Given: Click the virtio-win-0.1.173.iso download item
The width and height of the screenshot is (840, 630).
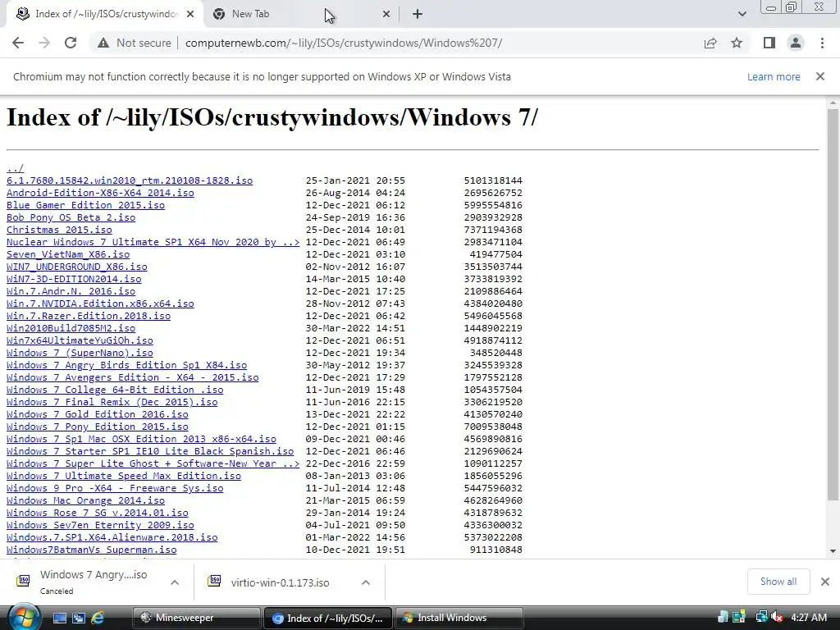Looking at the screenshot, I should 280,582.
